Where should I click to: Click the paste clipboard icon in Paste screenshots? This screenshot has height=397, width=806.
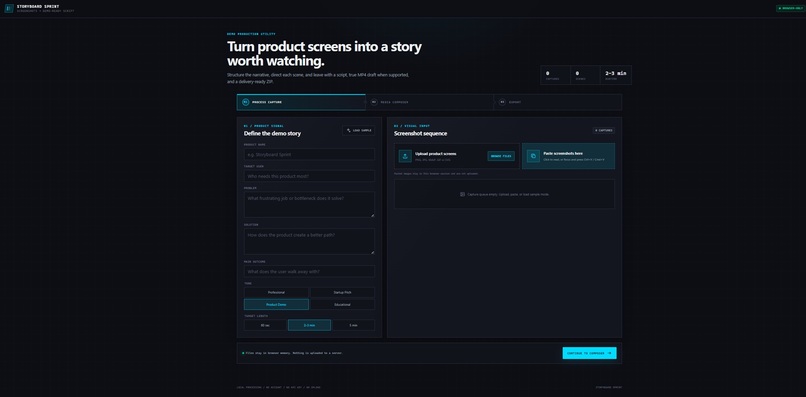coord(533,156)
